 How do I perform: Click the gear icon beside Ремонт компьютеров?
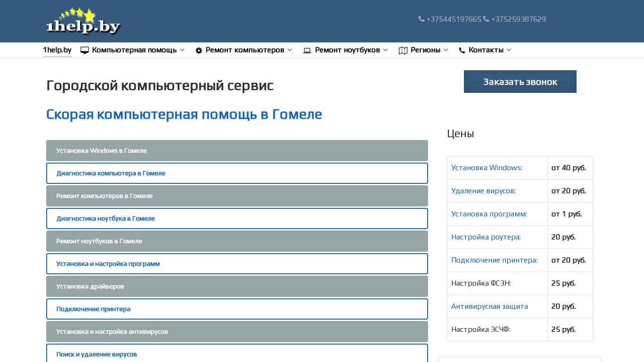pyautogui.click(x=199, y=50)
